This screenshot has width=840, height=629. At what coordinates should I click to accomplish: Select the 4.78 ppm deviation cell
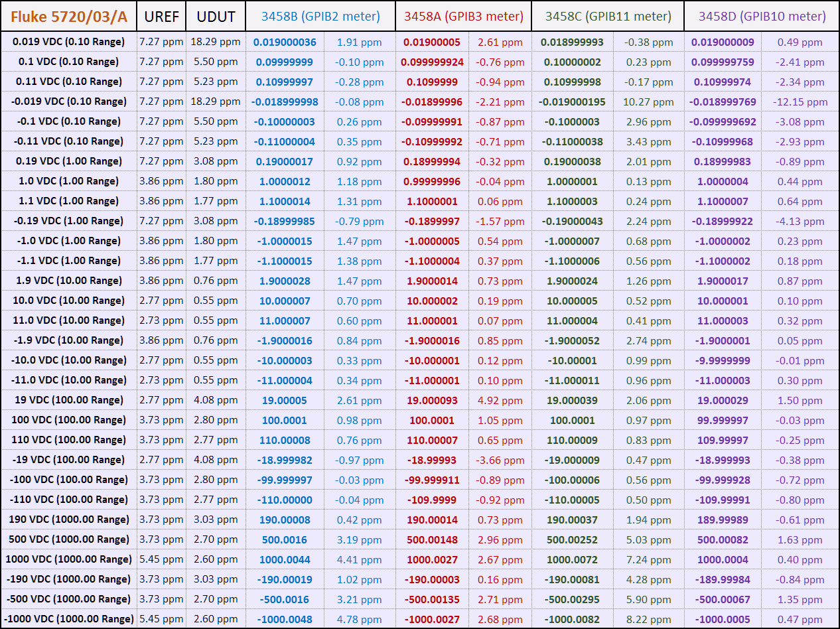[x=359, y=620]
